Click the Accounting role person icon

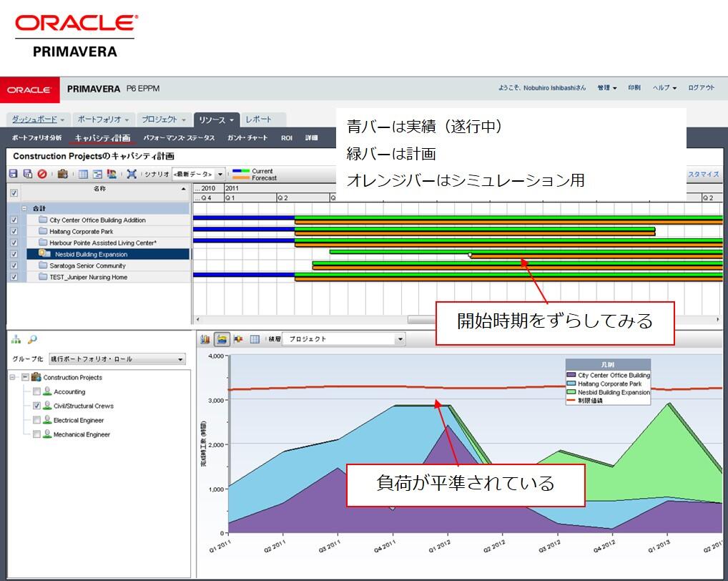coord(47,391)
